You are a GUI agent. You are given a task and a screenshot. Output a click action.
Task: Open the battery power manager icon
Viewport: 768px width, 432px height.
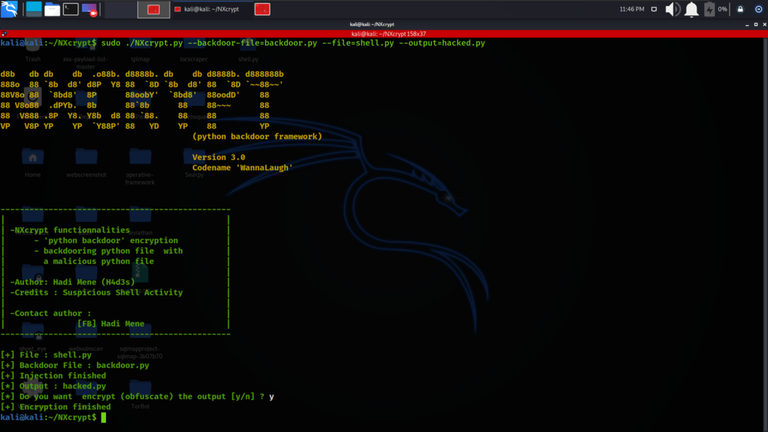pyautogui.click(x=709, y=9)
